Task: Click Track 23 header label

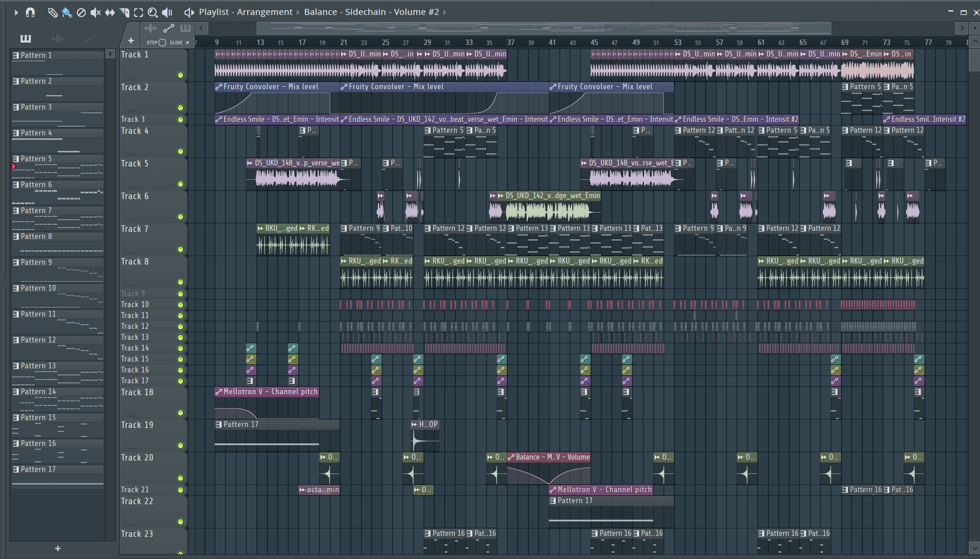Action: [x=137, y=534]
